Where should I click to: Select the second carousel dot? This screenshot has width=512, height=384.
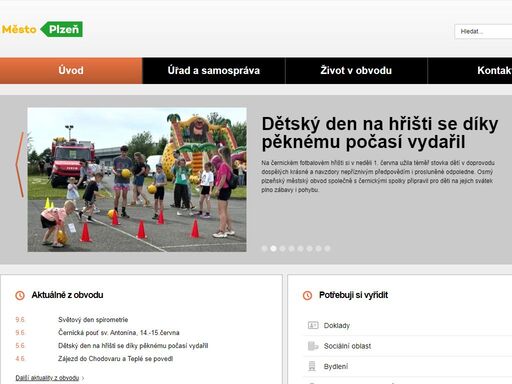tap(273, 248)
